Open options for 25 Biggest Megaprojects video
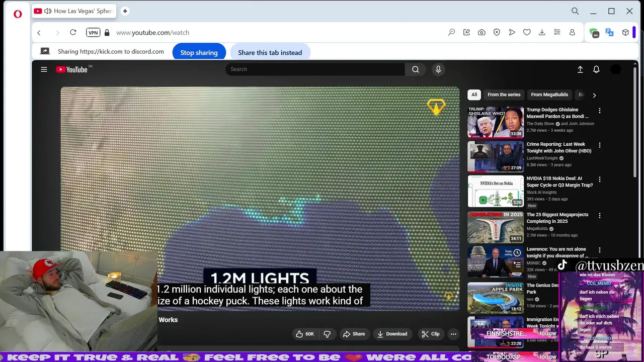 pos(599,216)
